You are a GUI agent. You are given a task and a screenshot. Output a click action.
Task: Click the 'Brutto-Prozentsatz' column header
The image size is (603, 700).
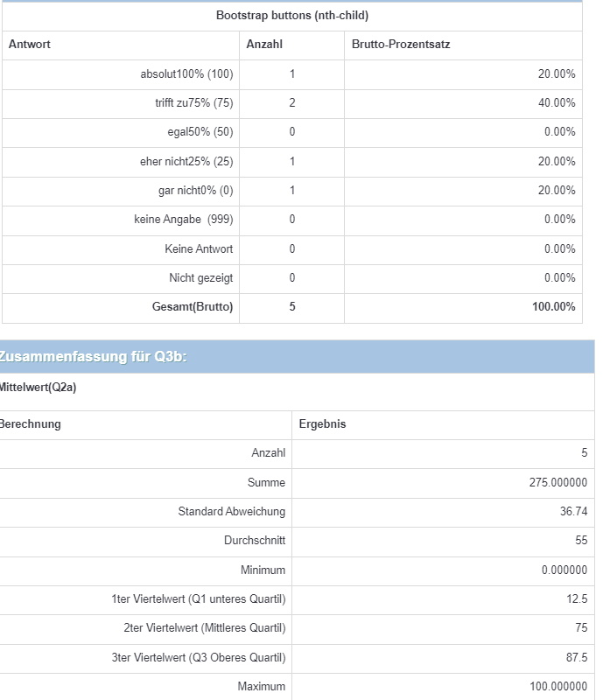click(401, 45)
